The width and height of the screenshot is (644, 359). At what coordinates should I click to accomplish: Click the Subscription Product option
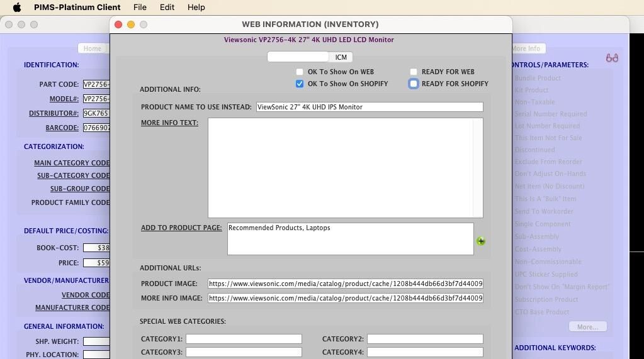point(546,299)
